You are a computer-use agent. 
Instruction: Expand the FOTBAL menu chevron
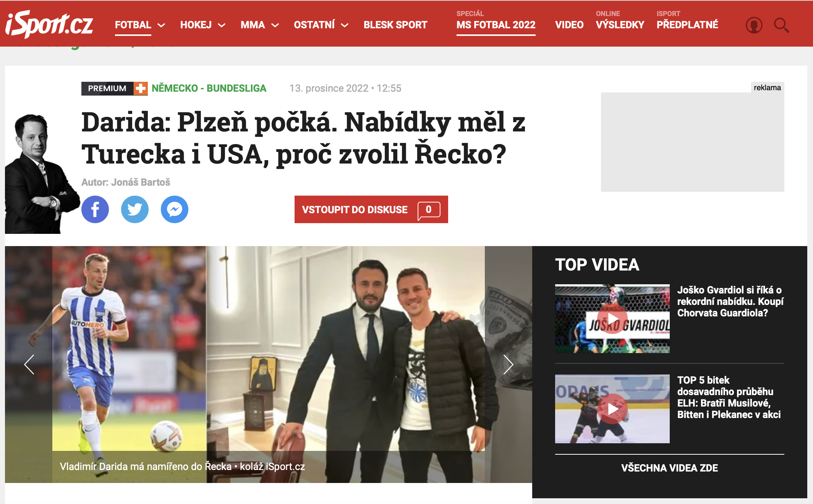click(x=161, y=25)
